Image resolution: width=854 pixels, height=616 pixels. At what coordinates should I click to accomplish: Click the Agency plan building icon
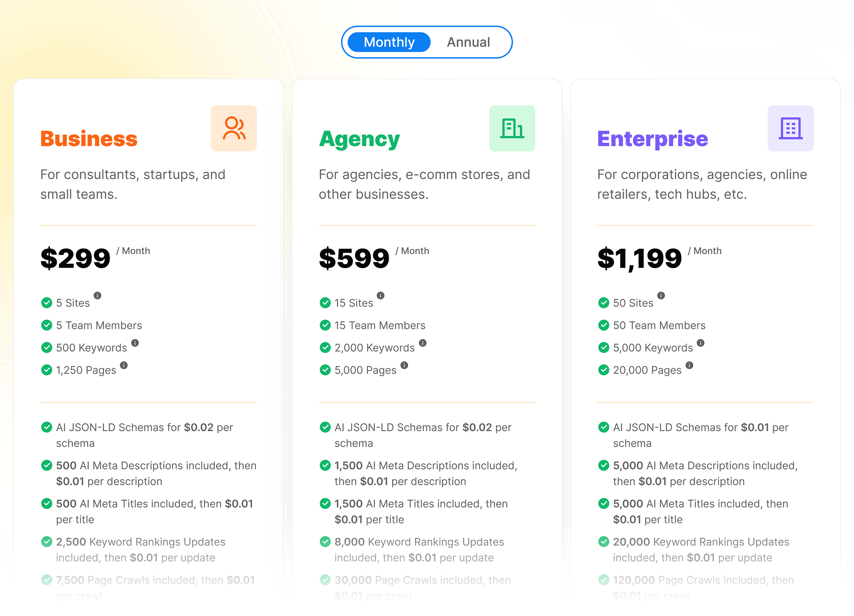click(x=512, y=128)
